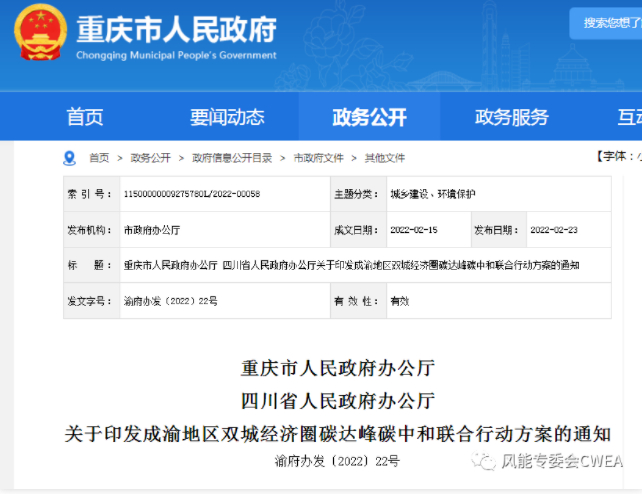Click the location pin icon in breadcrumb
The image size is (642, 494).
coord(69,157)
